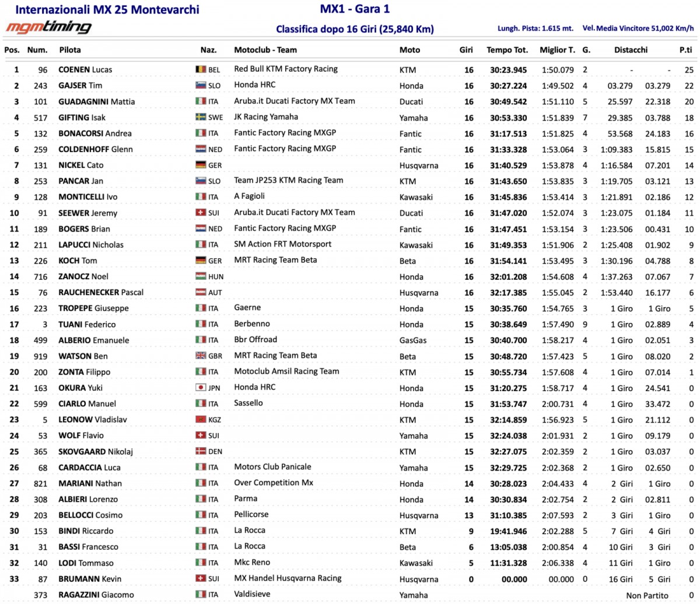
Task: Click the Swiss flag in BRUMANN Kevin's row
Action: pos(201,579)
